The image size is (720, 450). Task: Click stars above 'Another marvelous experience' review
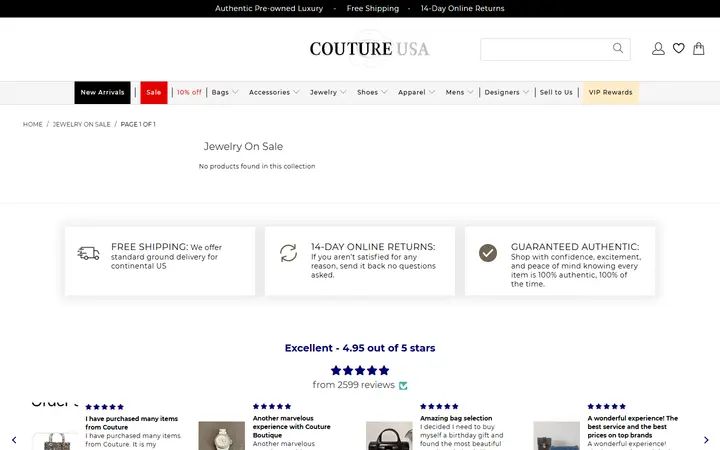pyautogui.click(x=272, y=406)
